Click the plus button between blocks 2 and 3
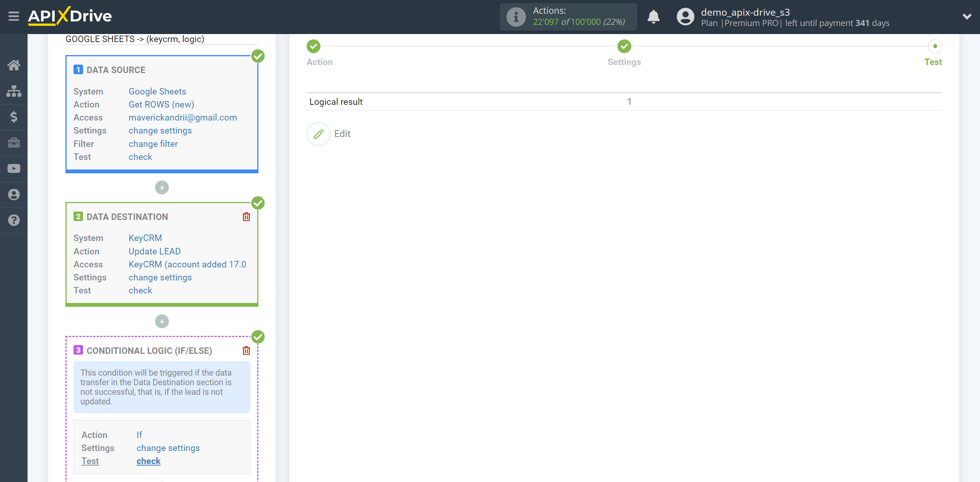Screen dimensions: 980x482 coord(162,321)
